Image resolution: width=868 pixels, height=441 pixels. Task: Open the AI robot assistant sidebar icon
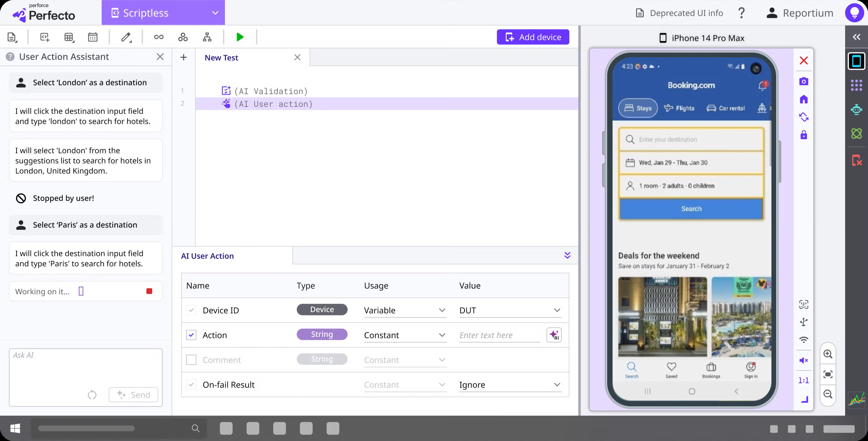coord(856,110)
